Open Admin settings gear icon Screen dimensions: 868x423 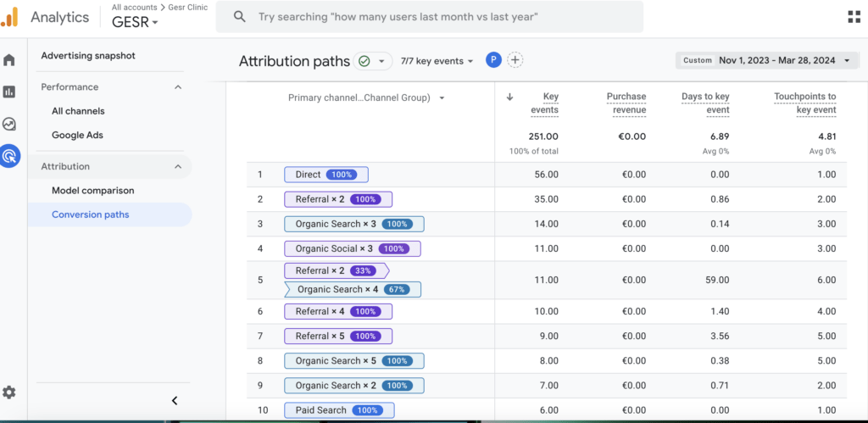coord(9,392)
